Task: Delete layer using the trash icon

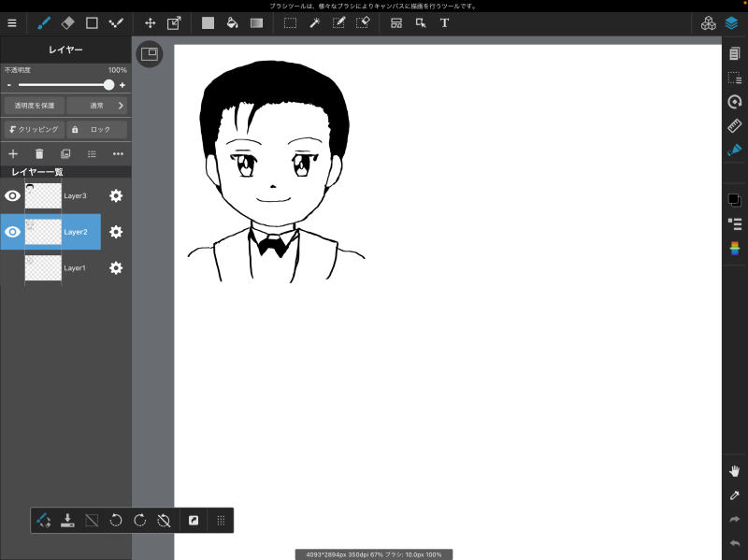Action: [x=39, y=153]
